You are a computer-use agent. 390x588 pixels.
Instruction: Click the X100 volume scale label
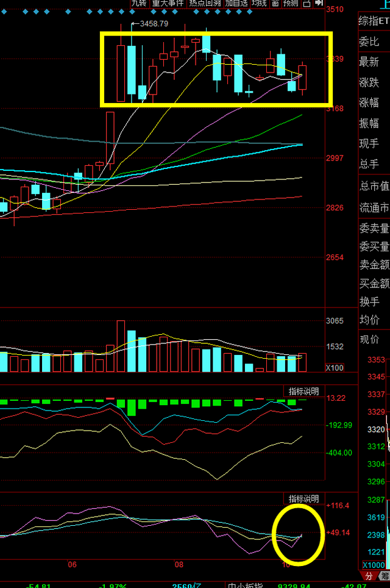click(x=334, y=367)
